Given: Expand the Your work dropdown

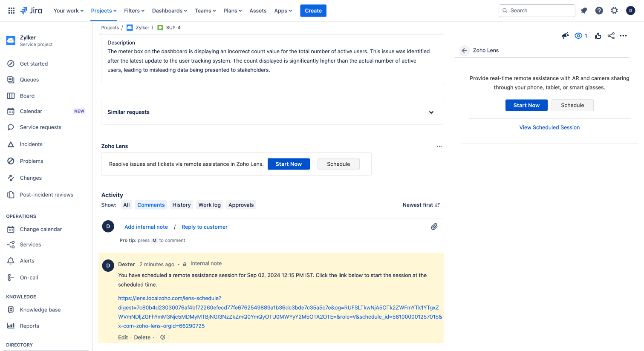Looking at the screenshot, I should tap(69, 11).
